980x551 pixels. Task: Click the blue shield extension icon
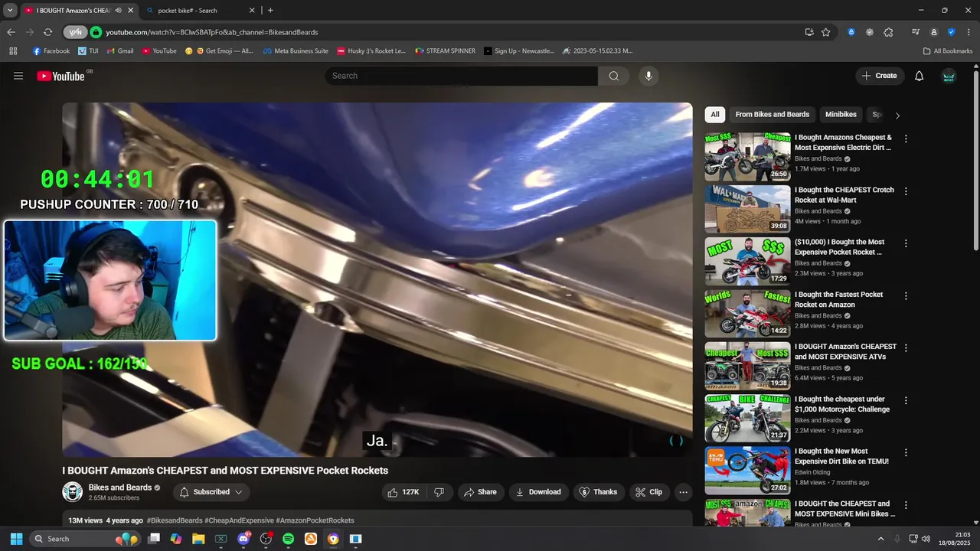951,32
